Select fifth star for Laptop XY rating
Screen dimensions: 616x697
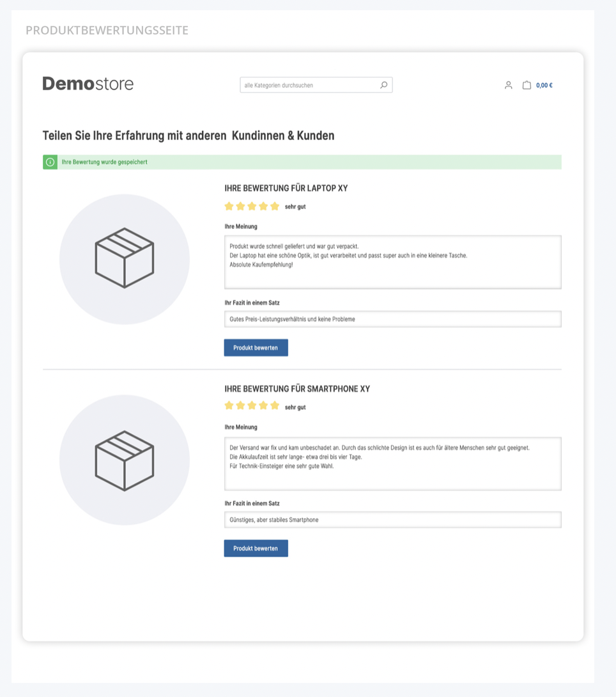pyautogui.click(x=275, y=207)
